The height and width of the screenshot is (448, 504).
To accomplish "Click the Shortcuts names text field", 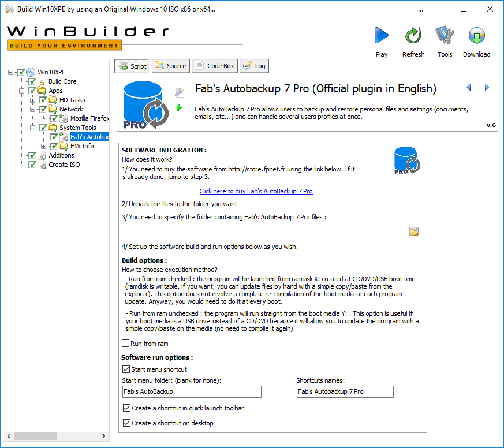I will (x=345, y=391).
